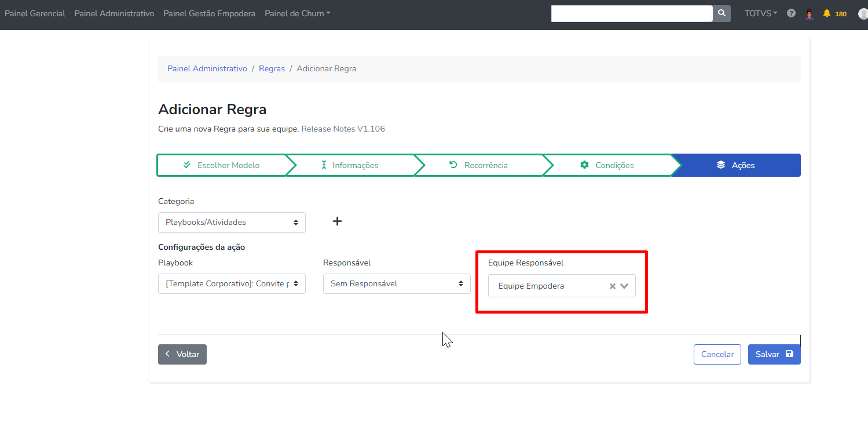Go to the Escolher Modelo step

point(222,165)
